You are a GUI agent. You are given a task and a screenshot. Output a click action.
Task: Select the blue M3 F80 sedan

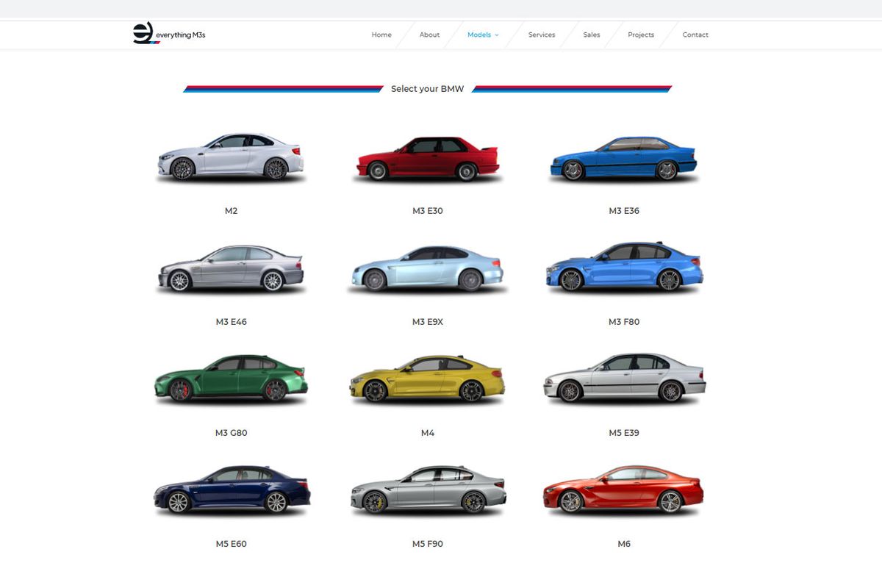(x=624, y=268)
